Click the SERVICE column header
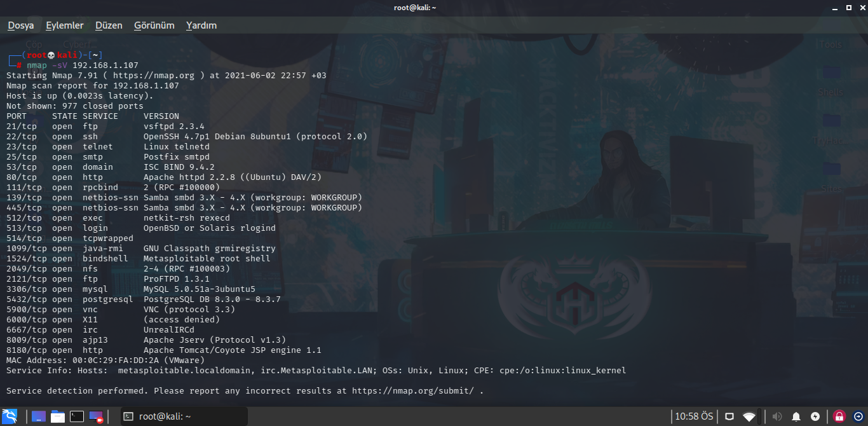This screenshot has height=426, width=868. coord(100,116)
